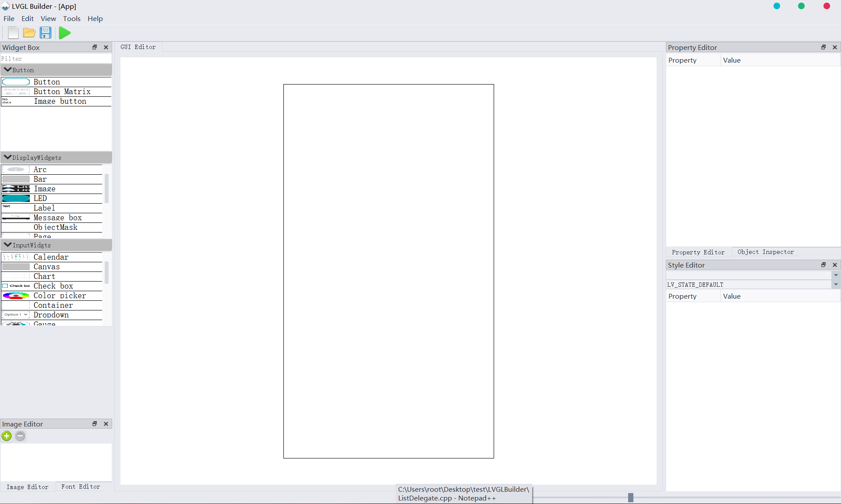Viewport: 841px width, 504px height.
Task: Collapse the DisplayWidgets category
Action: tap(7, 157)
